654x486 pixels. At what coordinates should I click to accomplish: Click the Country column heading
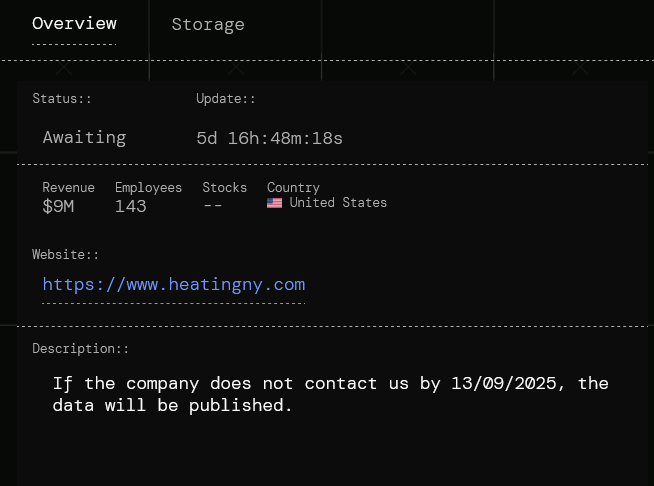(x=293, y=187)
